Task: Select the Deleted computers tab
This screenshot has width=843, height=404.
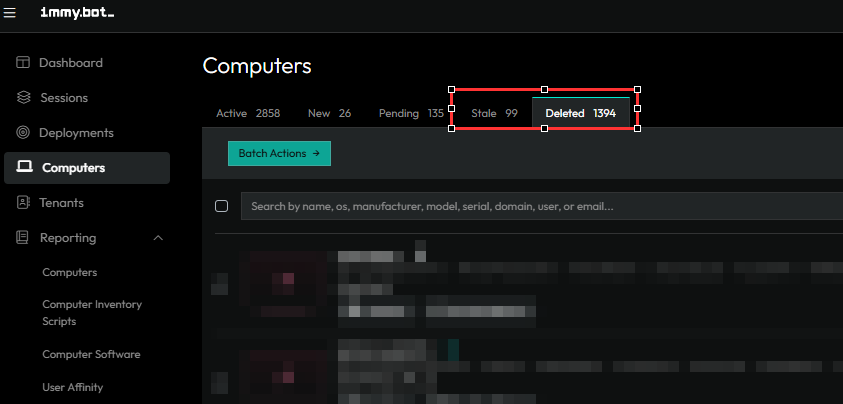Action: point(580,113)
